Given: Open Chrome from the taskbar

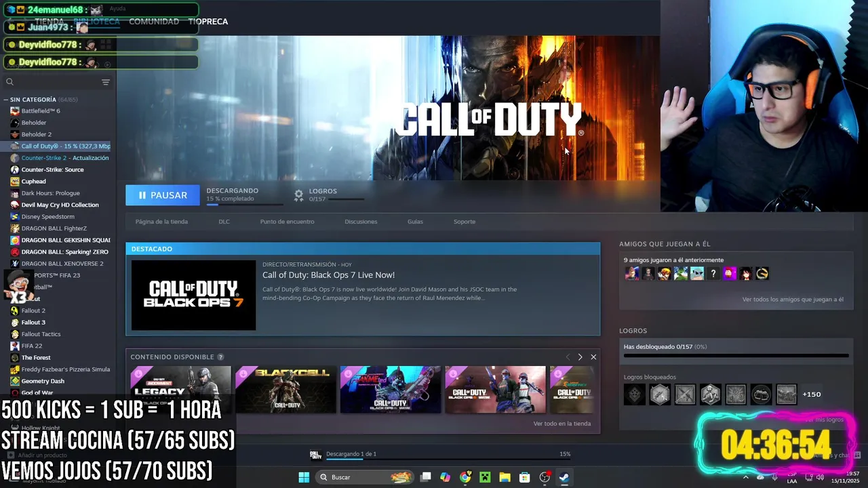Looking at the screenshot, I should point(465,477).
